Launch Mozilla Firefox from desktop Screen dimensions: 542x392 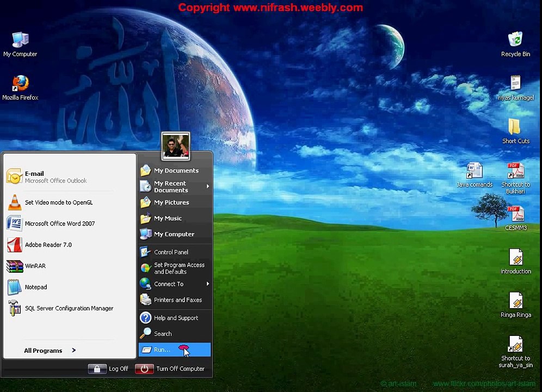tap(20, 88)
